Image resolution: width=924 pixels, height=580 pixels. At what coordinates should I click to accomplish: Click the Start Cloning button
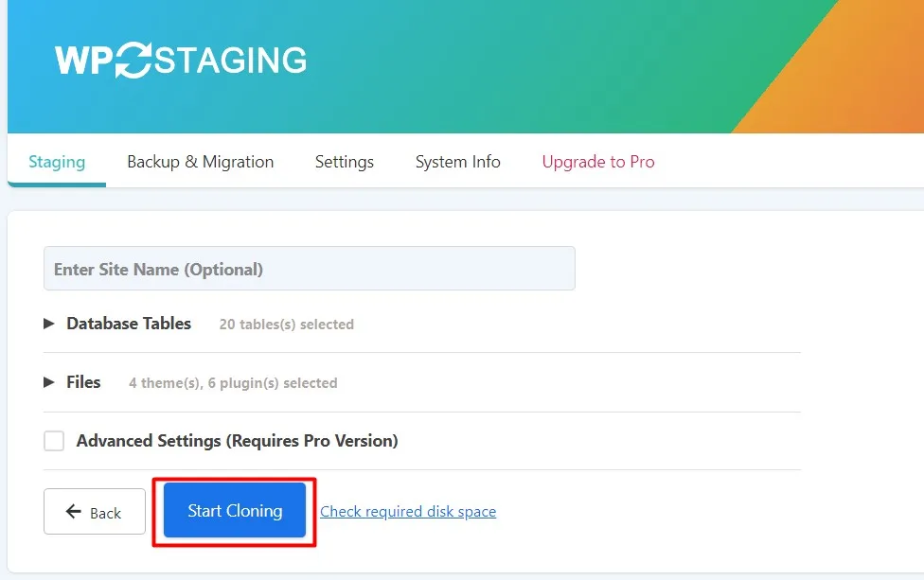click(x=235, y=511)
